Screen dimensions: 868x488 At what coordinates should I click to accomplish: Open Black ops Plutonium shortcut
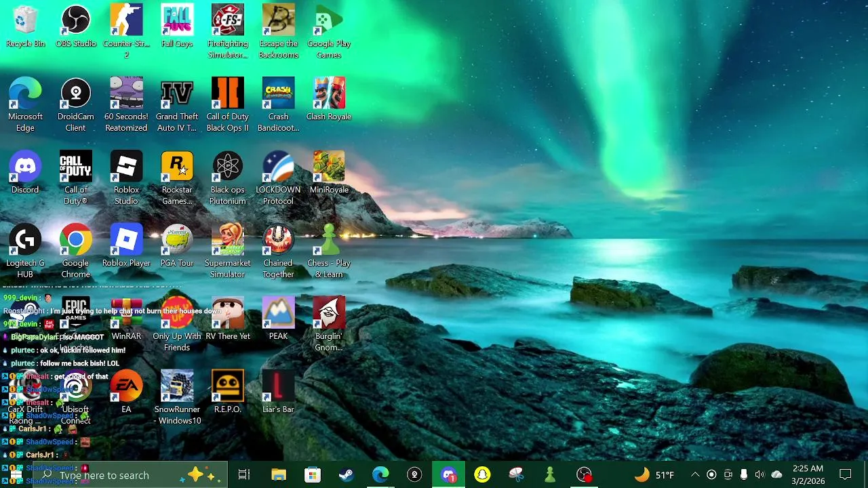tap(228, 178)
